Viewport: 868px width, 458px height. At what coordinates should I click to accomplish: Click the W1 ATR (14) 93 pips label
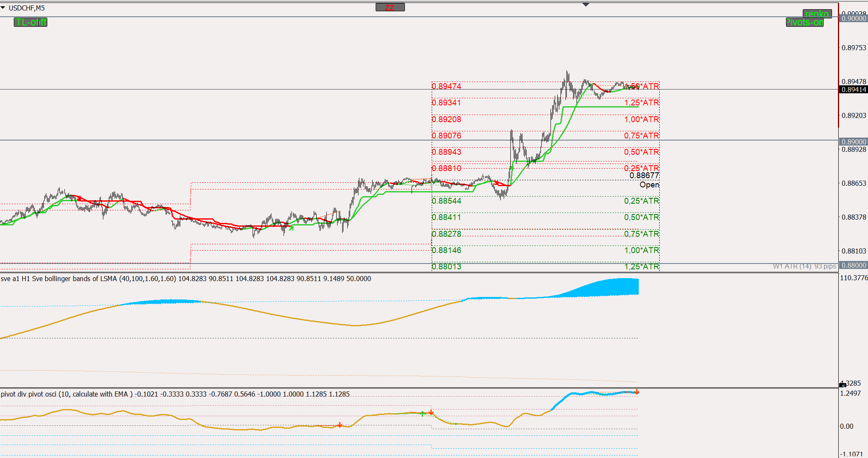(x=804, y=266)
